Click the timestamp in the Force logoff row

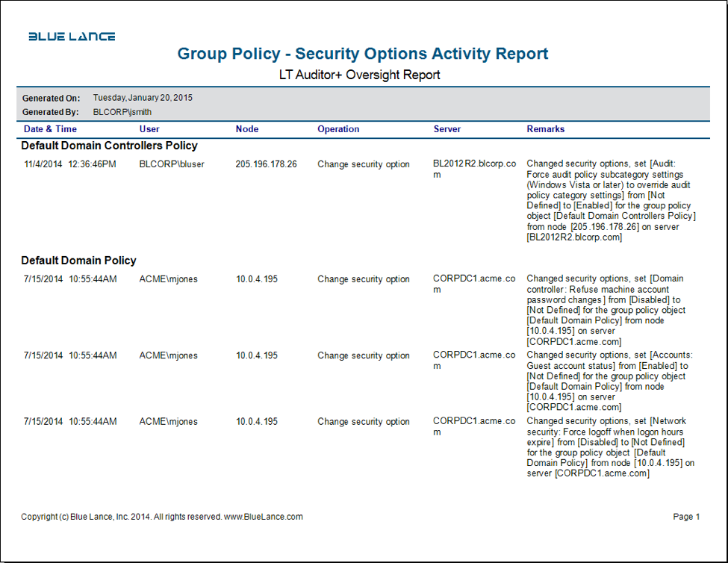pyautogui.click(x=70, y=422)
